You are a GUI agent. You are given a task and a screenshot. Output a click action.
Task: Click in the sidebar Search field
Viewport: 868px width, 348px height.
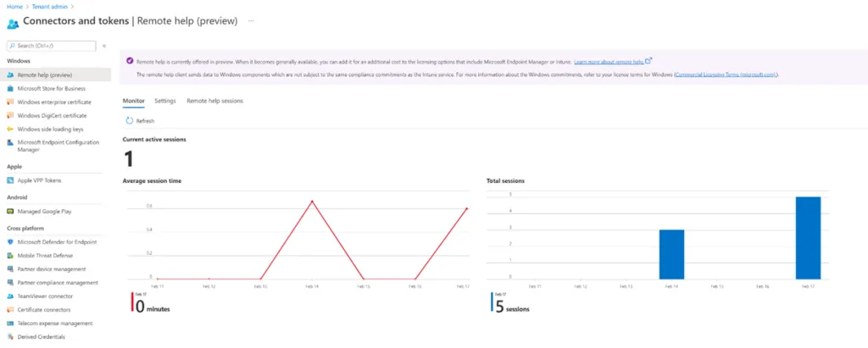(54, 46)
